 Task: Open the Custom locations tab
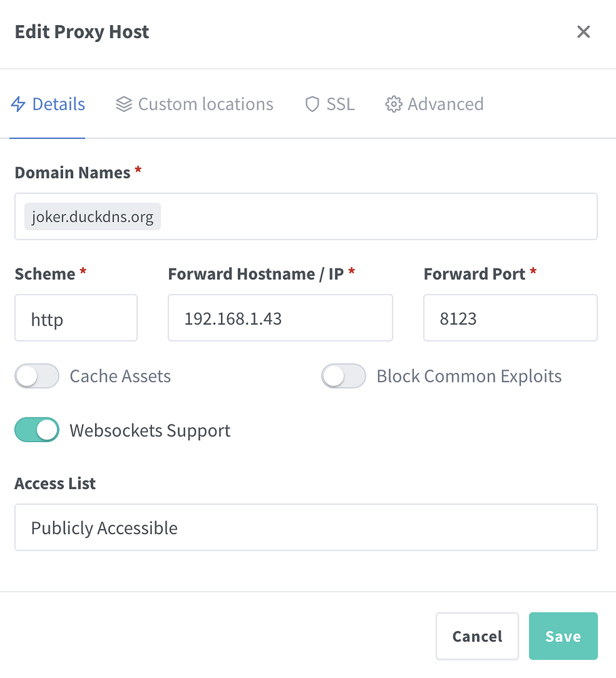click(195, 104)
